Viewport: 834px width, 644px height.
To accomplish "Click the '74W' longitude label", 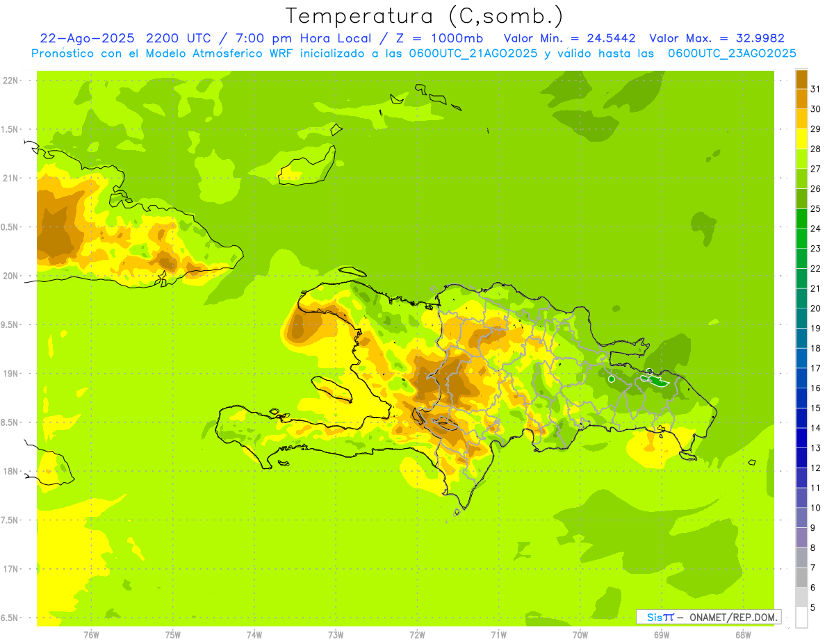I will pos(254,634).
